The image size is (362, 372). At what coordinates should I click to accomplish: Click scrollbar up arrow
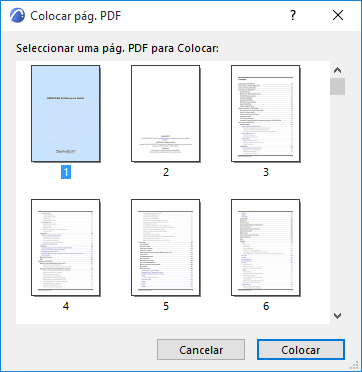(x=338, y=70)
